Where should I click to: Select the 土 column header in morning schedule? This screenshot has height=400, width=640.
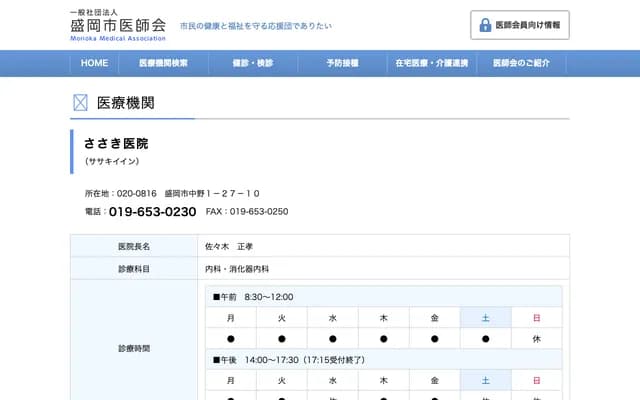(x=486, y=318)
